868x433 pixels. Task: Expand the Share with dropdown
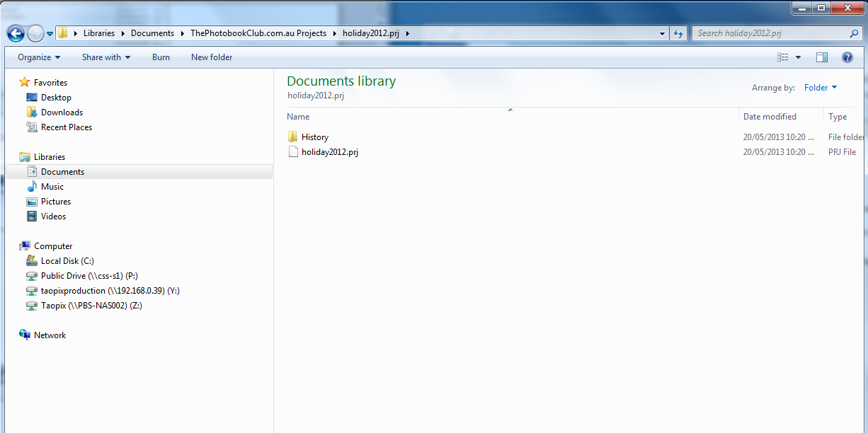(105, 57)
